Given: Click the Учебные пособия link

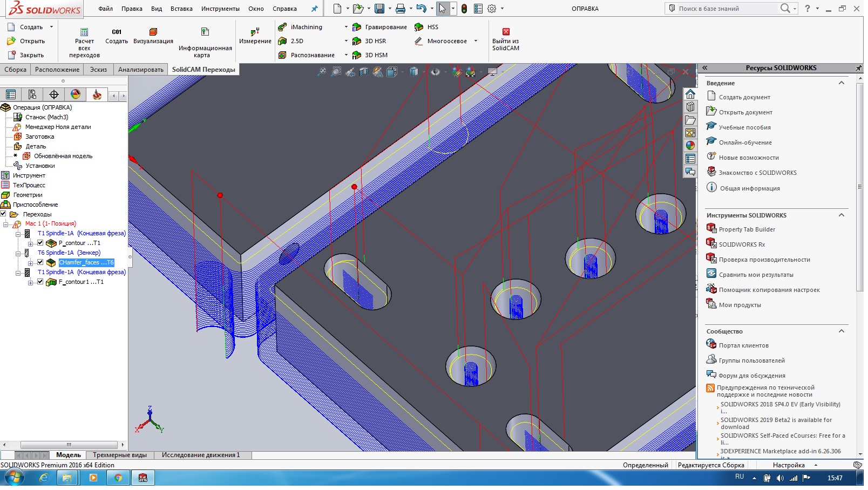Looking at the screenshot, I should click(x=745, y=127).
